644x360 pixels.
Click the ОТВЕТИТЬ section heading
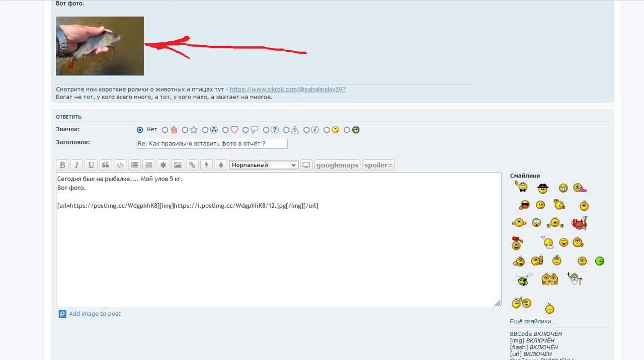click(x=68, y=117)
